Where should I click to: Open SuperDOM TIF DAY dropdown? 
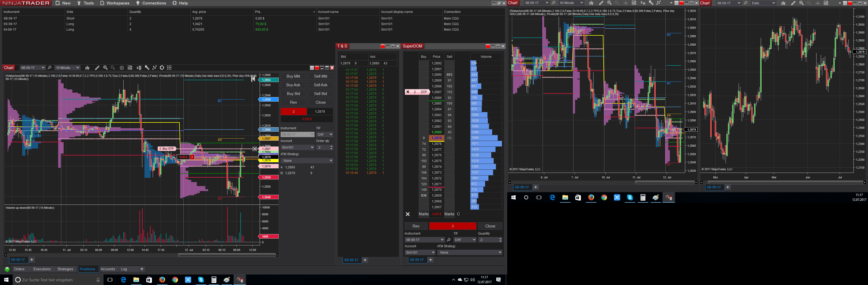[x=465, y=240]
